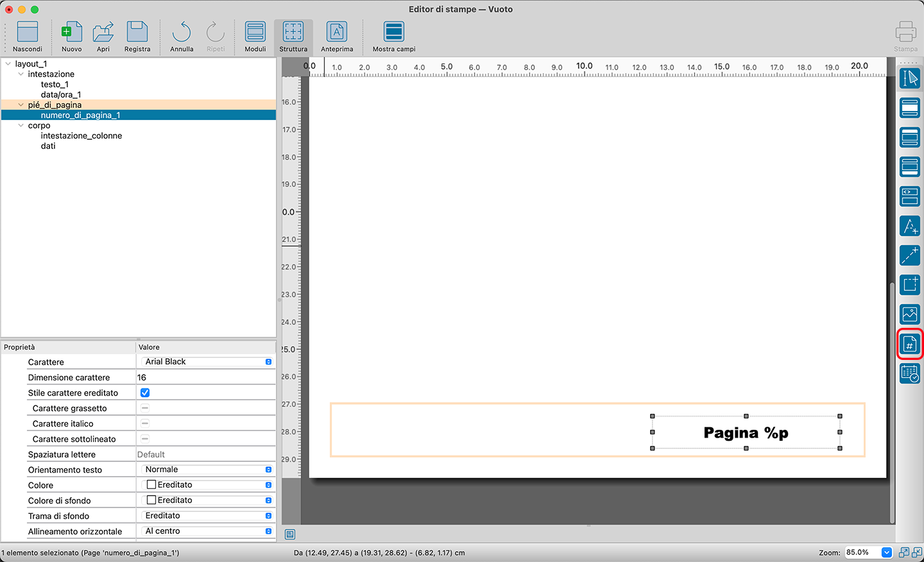Choose the insert image tool

coord(910,314)
